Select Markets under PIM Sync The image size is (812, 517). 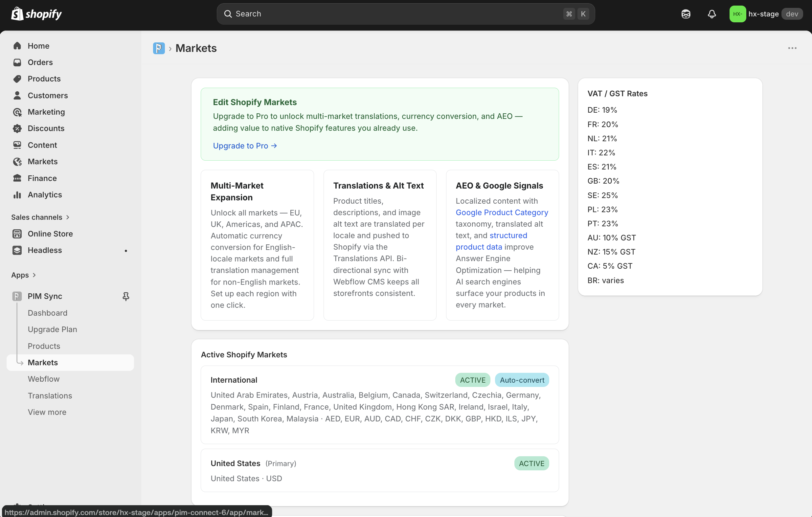click(70, 363)
